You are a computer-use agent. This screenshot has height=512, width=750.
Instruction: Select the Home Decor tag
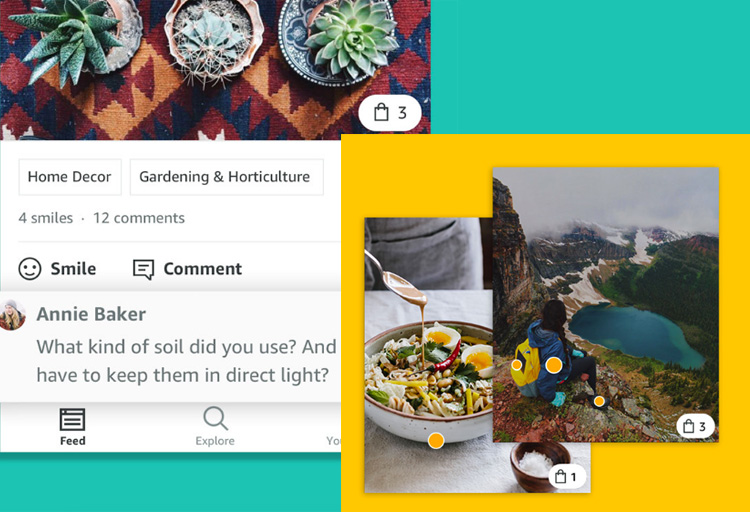(70, 177)
